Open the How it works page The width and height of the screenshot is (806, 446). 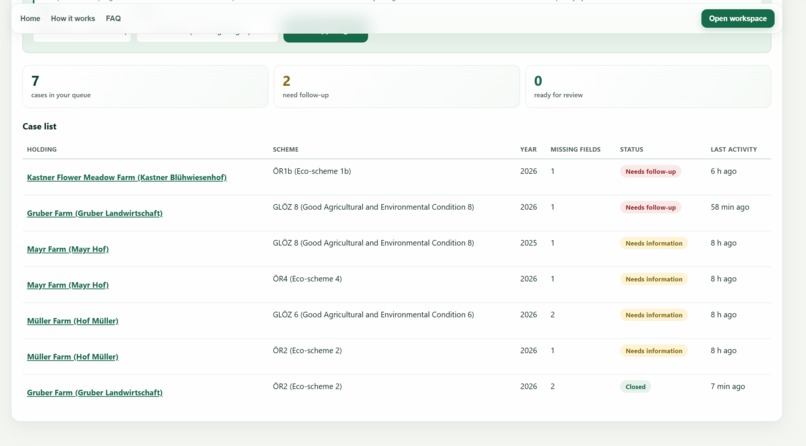(x=72, y=18)
